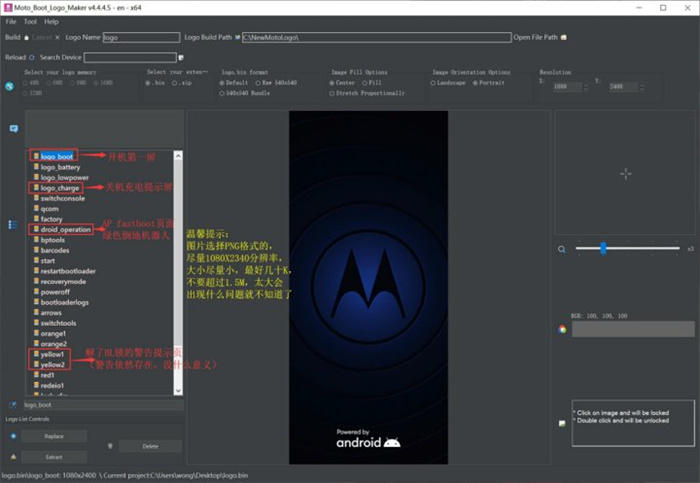Viewport: 700px width, 483px height.
Task: Click the magnifier zoom icon
Action: click(562, 248)
